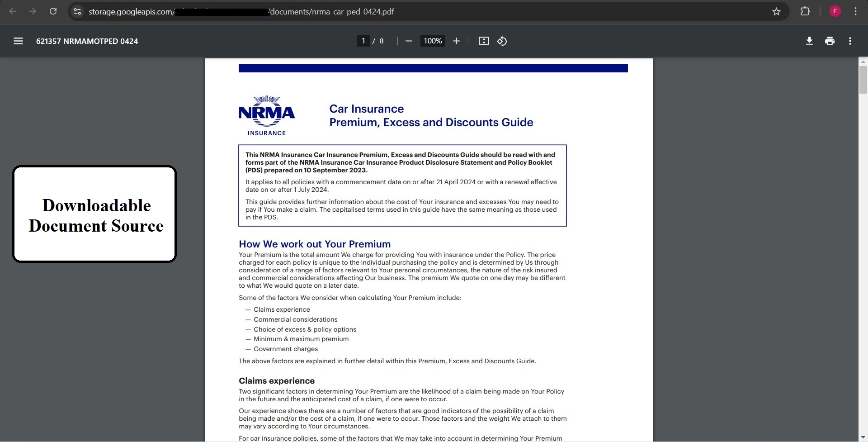
Task: Download the PDF file
Action: 809,41
